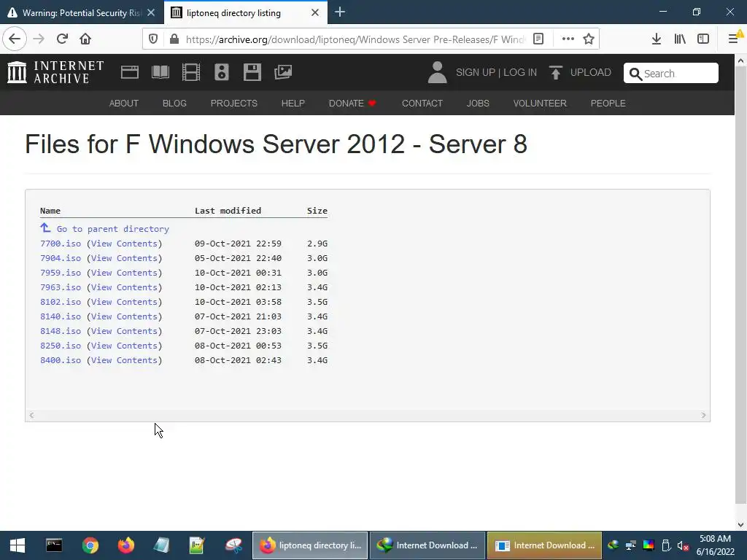View Contents of 7700.iso
Viewport: 747px width, 560px height.
pyautogui.click(x=124, y=244)
